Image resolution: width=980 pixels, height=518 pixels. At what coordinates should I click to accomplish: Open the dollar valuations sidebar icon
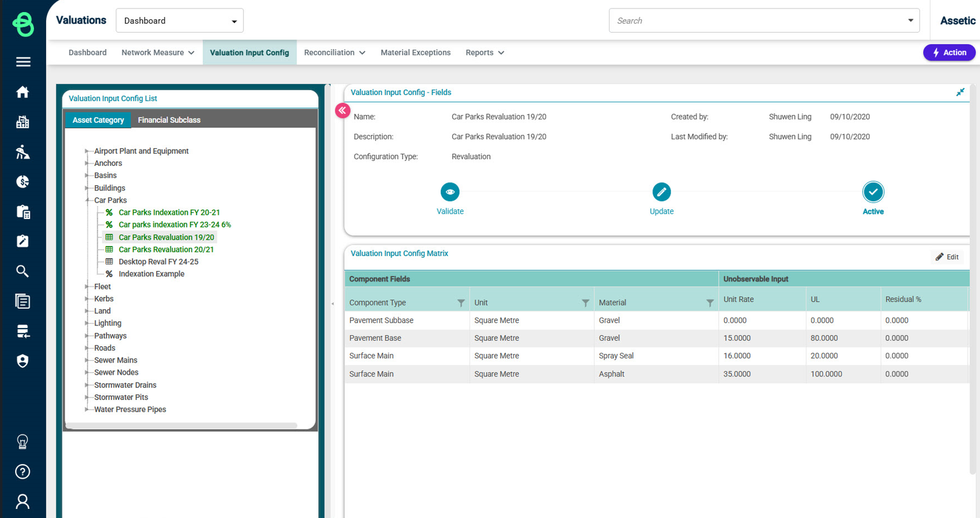(22, 182)
